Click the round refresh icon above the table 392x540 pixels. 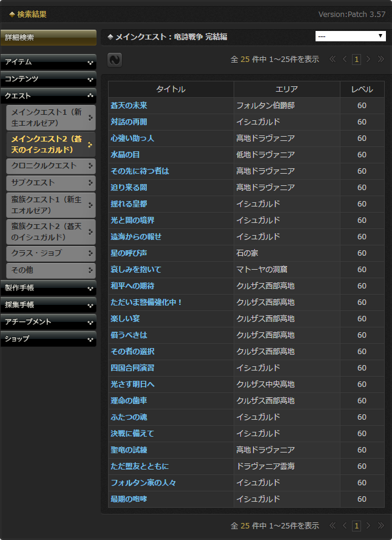coord(115,60)
